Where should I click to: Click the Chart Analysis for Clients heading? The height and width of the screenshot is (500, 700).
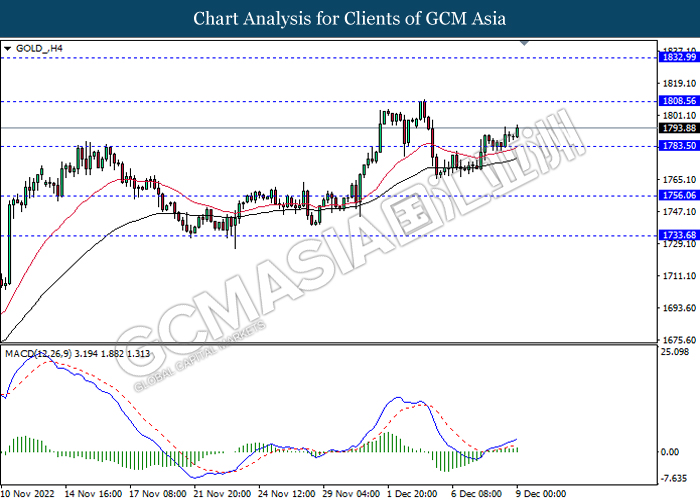pyautogui.click(x=350, y=19)
